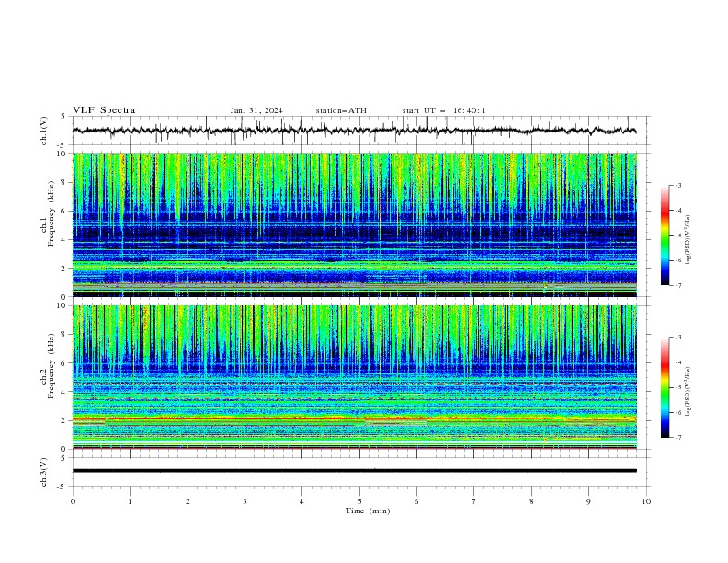
Task: Click the ch.1 frequency tick label "4"
Action: [x=64, y=240]
